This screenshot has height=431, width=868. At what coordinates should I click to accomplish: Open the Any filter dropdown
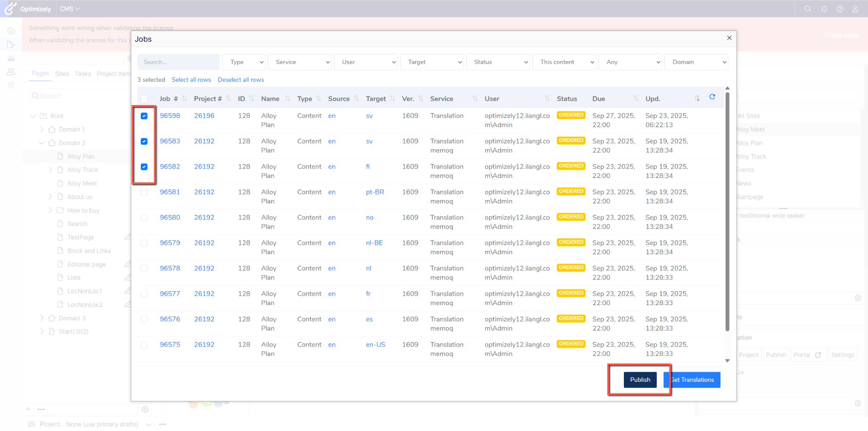click(630, 62)
